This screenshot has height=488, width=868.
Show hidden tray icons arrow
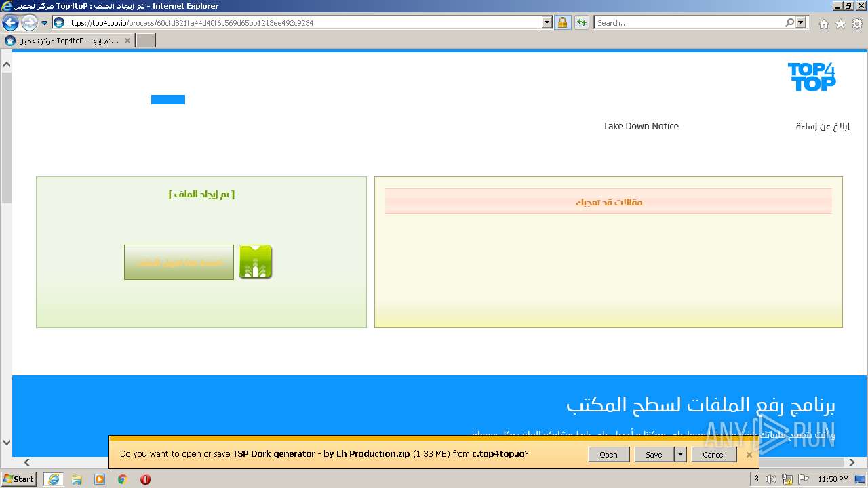[757, 479]
